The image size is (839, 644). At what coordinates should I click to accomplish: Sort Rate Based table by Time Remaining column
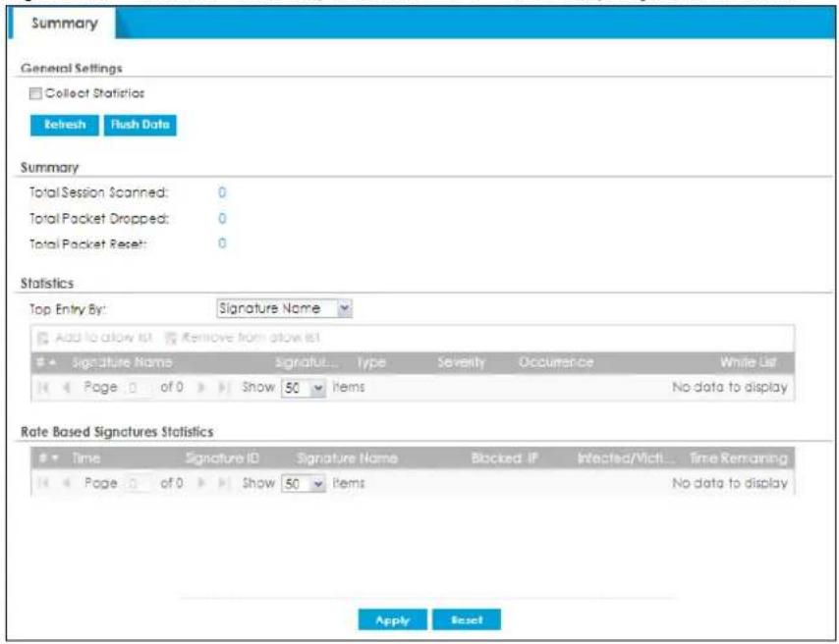coord(739,458)
